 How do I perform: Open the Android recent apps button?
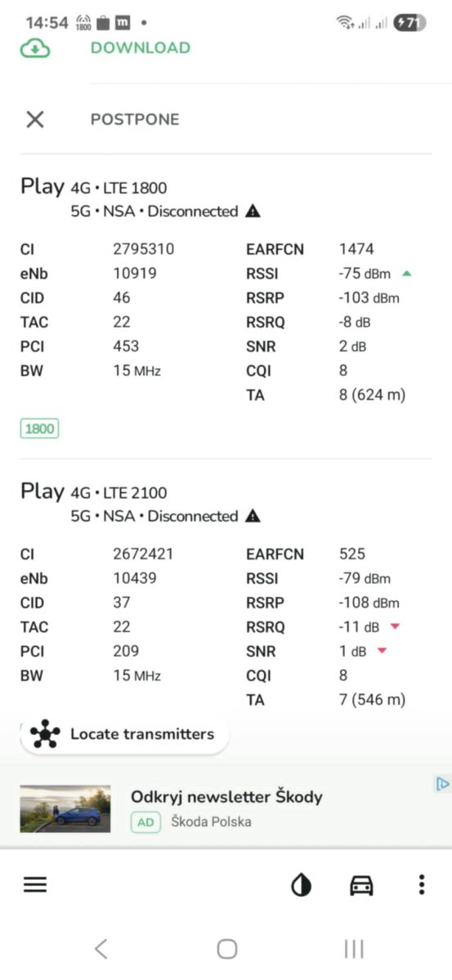[x=354, y=948]
